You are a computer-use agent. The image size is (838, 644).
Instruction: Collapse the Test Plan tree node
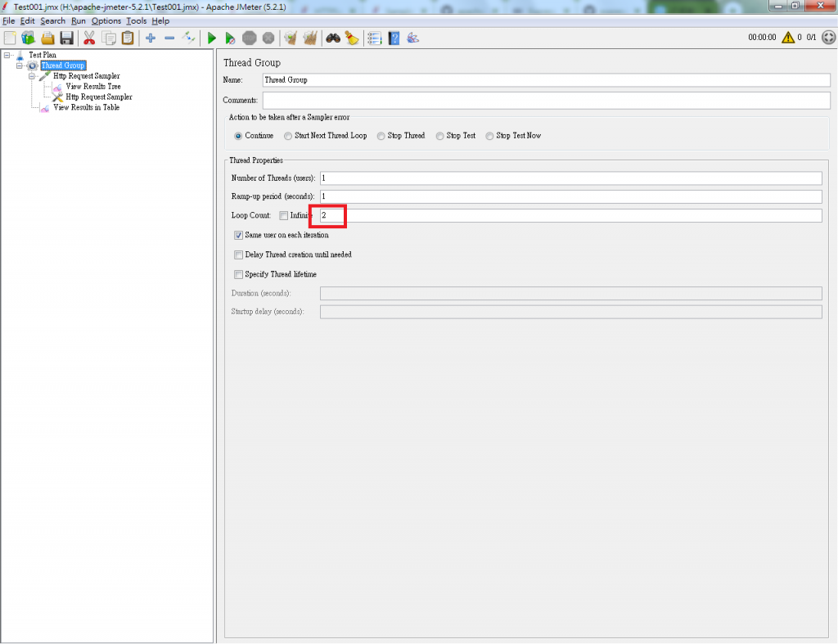tap(7, 55)
